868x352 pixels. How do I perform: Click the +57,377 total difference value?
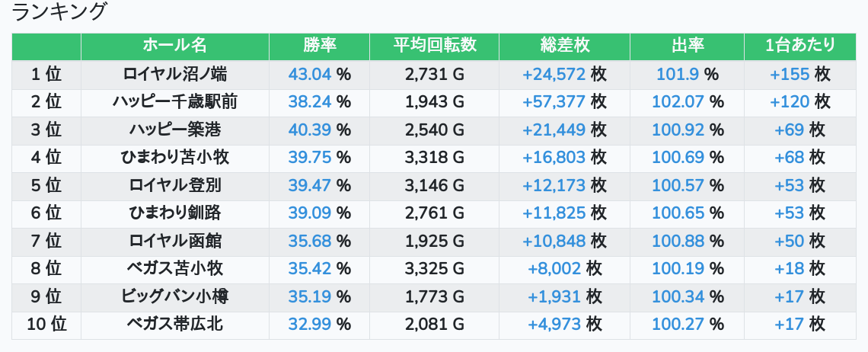[x=554, y=102]
